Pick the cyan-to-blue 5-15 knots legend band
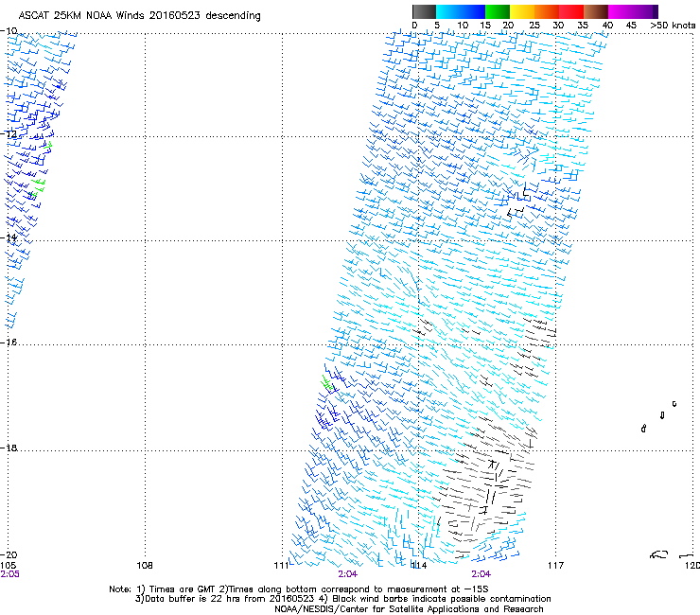Viewport: 700px width, 615px height. point(461,11)
